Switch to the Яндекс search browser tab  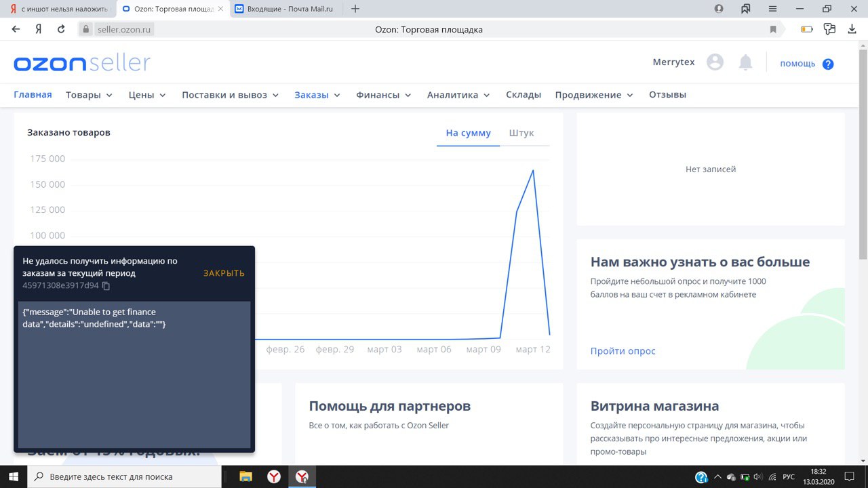(58, 9)
